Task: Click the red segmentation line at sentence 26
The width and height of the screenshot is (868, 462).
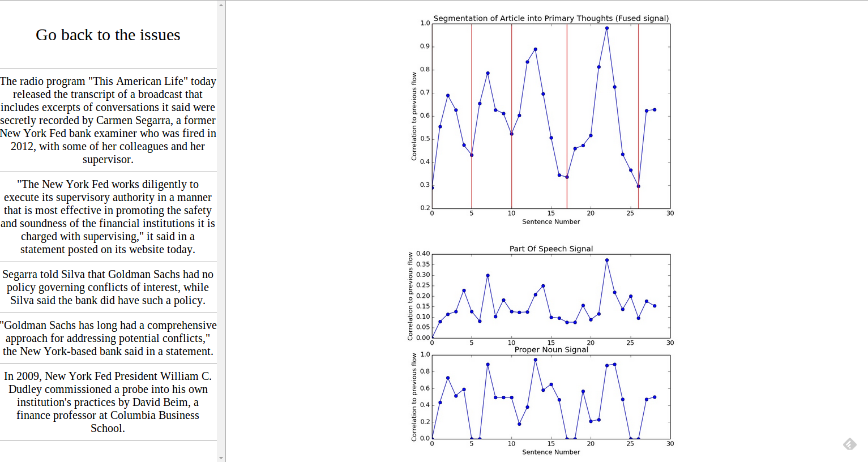Action: point(639,116)
